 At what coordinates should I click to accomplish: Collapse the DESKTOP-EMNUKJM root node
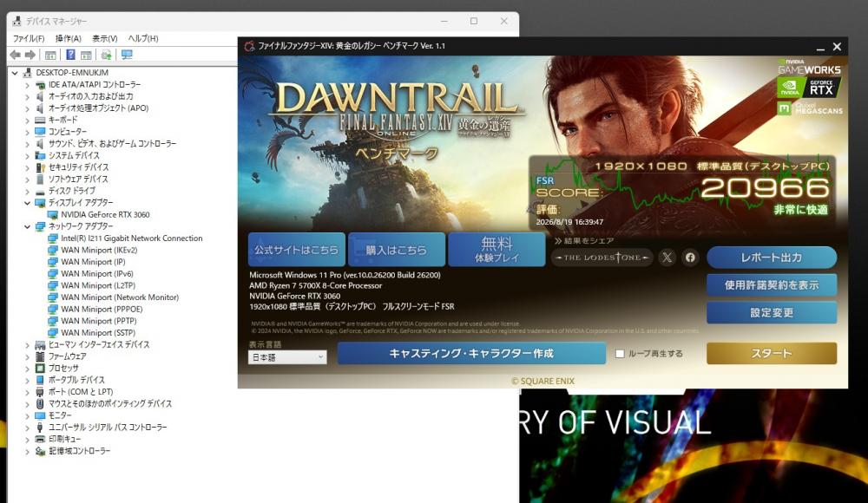(15, 73)
